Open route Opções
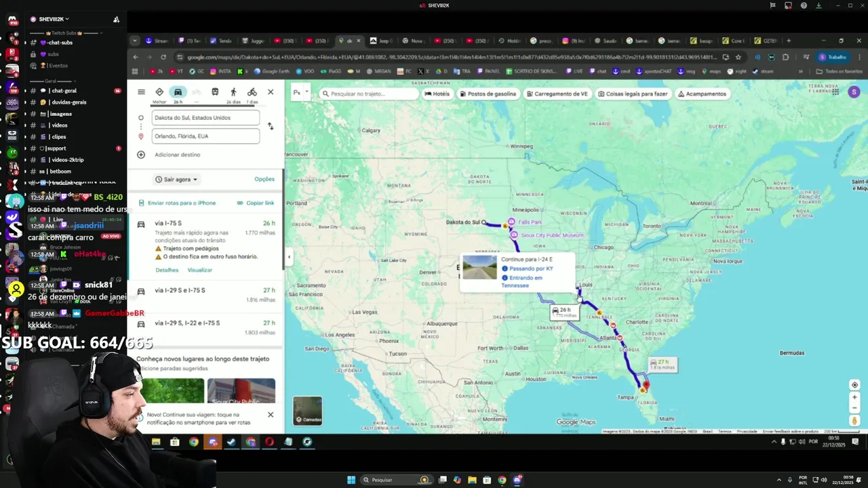The width and height of the screenshot is (868, 488). tap(264, 179)
